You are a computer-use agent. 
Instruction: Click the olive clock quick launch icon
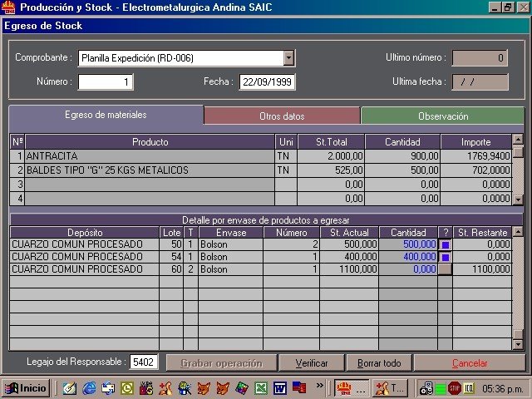(x=127, y=388)
